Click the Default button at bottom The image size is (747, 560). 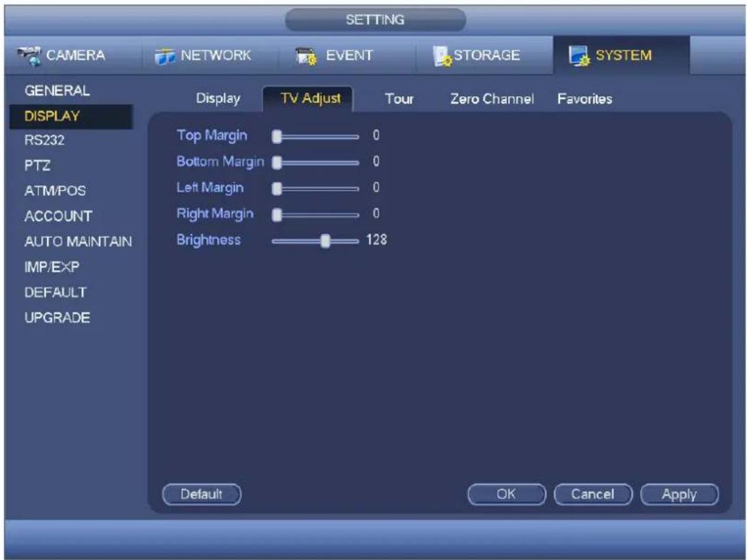click(201, 495)
